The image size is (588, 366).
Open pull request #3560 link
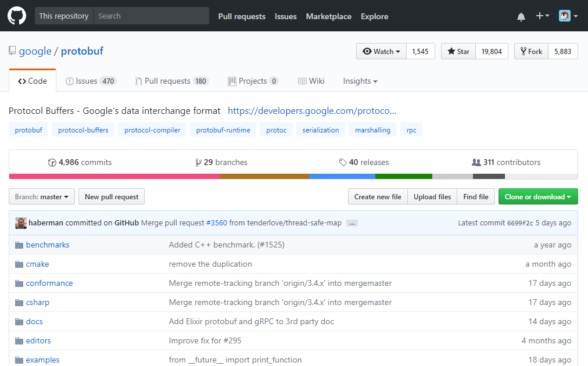tap(217, 223)
